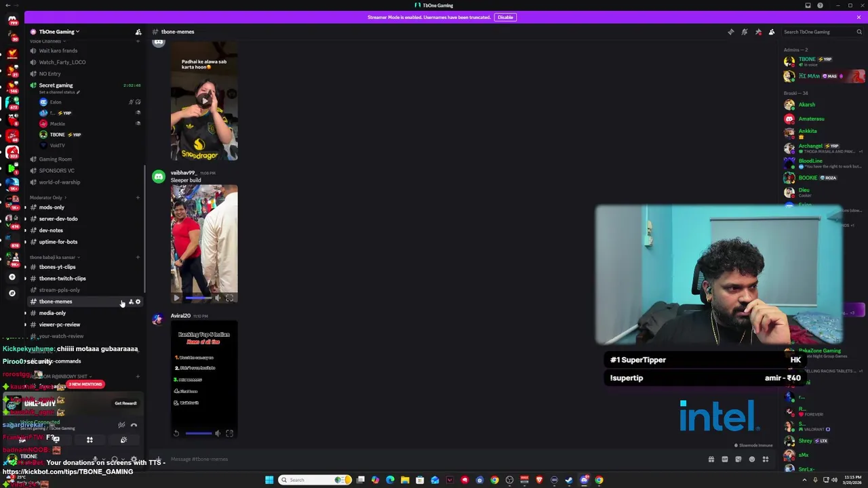This screenshot has height=488, width=868.
Task: Open pinned messages in channel header
Action: [758, 32]
